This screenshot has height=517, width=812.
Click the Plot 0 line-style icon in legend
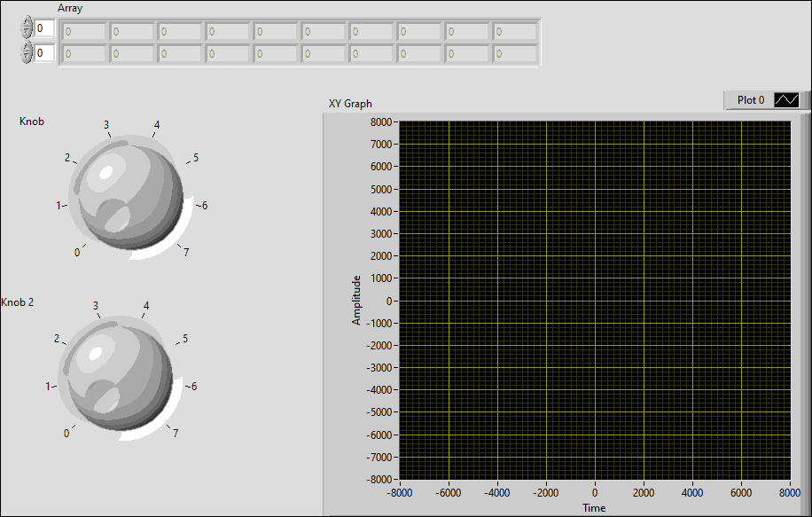tap(786, 100)
